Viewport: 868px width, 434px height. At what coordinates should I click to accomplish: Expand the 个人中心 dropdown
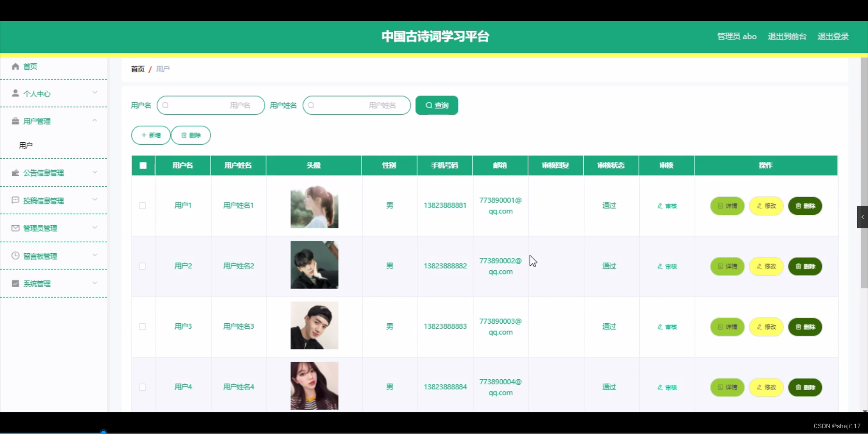coord(95,93)
